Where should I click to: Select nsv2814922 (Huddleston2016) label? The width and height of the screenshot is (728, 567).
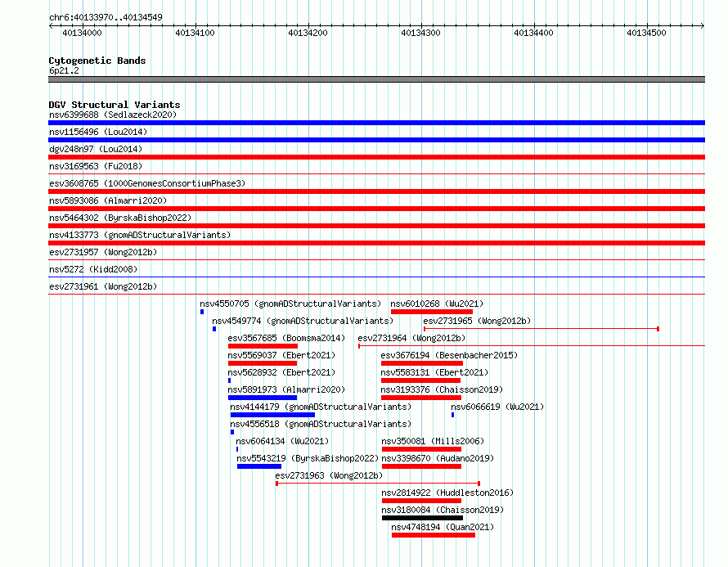[x=447, y=493]
